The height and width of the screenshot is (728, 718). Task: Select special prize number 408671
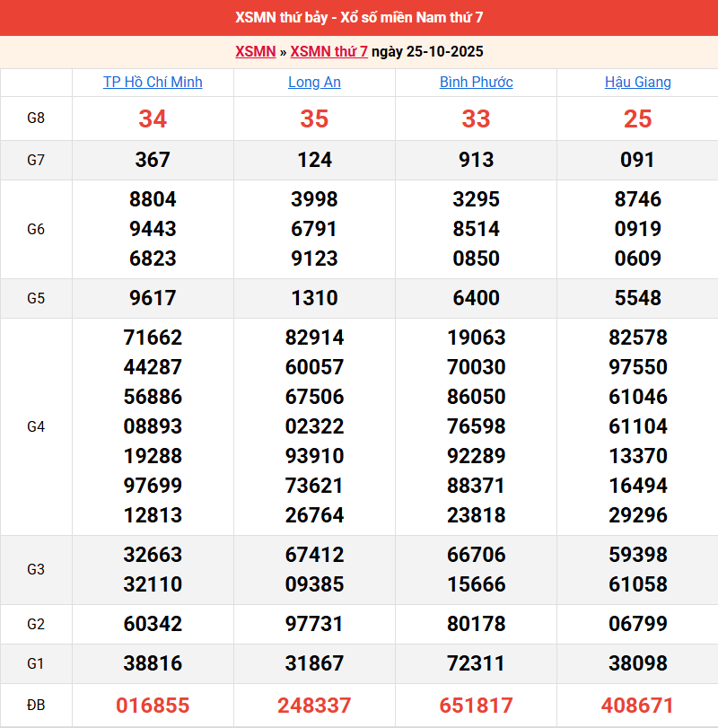pyautogui.click(x=637, y=705)
